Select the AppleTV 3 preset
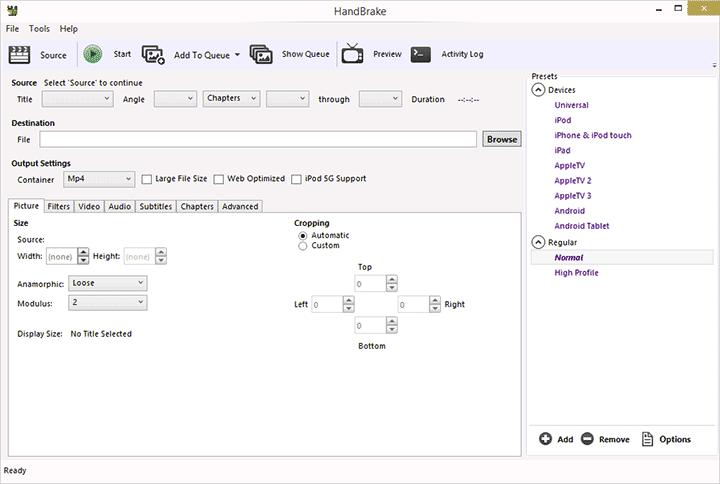 point(573,196)
